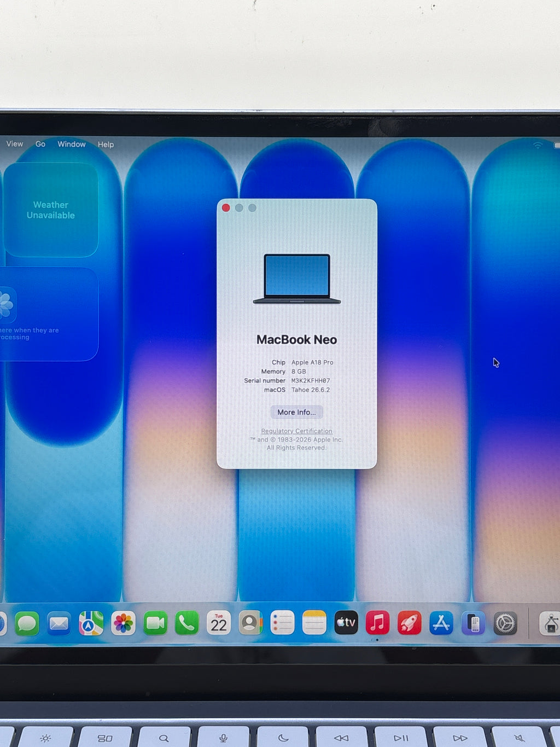Open Maps in the Dock
This screenshot has width=560, height=747.
[91, 623]
